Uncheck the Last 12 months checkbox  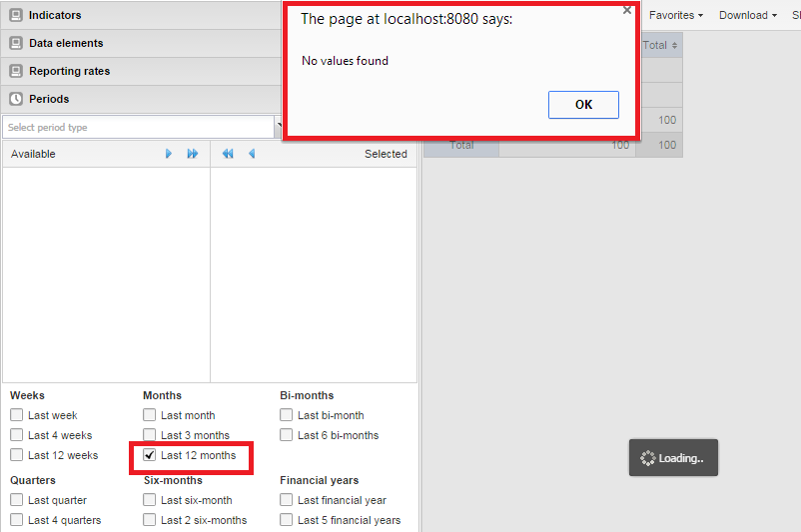click(x=149, y=454)
